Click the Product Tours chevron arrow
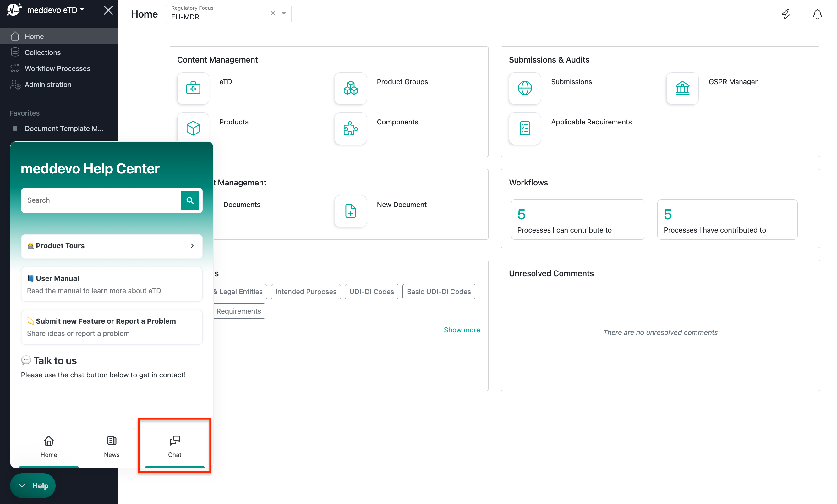The width and height of the screenshot is (837, 504). [x=192, y=245]
